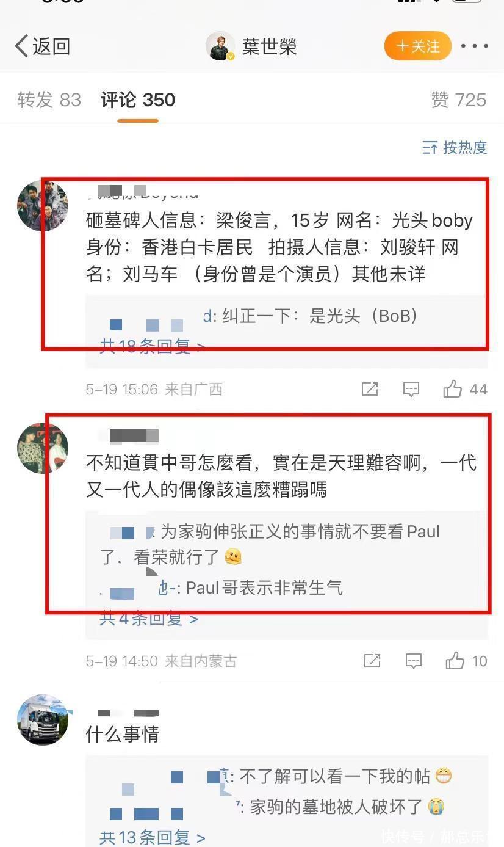Reply to the 5-19 15:06 comment
The height and width of the screenshot is (847, 504).
(411, 389)
